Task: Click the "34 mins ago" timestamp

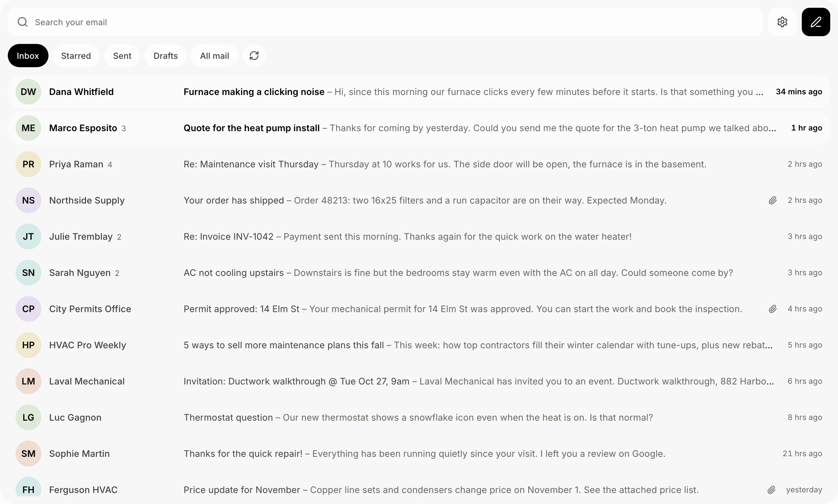Action: [799, 92]
